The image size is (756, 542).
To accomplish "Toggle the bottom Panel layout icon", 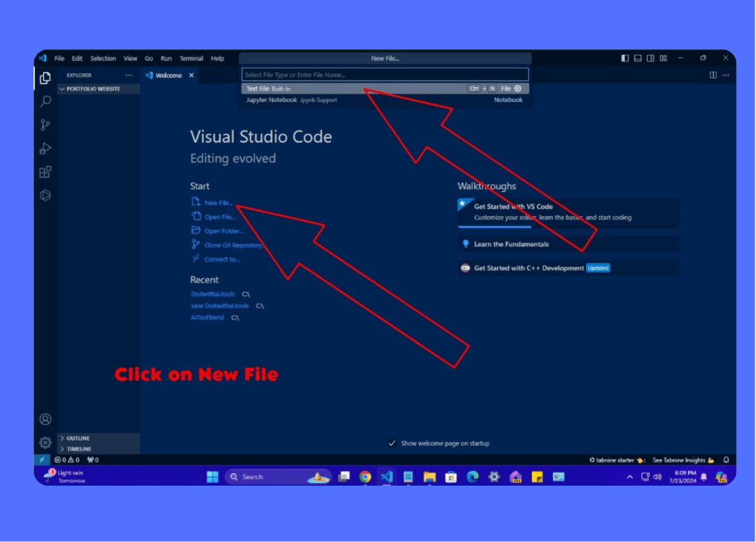I will 637,58.
